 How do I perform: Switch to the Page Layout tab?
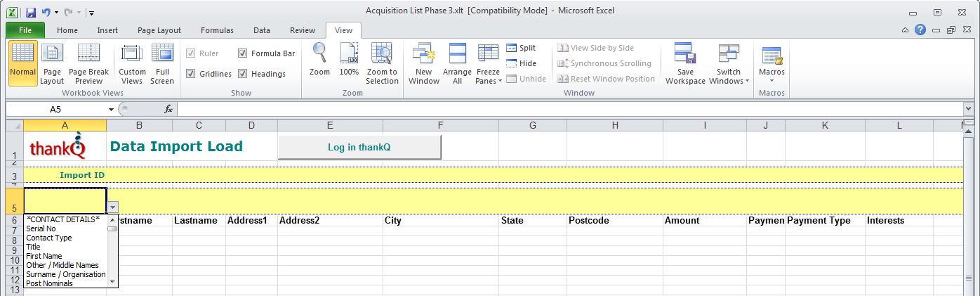[x=159, y=30]
